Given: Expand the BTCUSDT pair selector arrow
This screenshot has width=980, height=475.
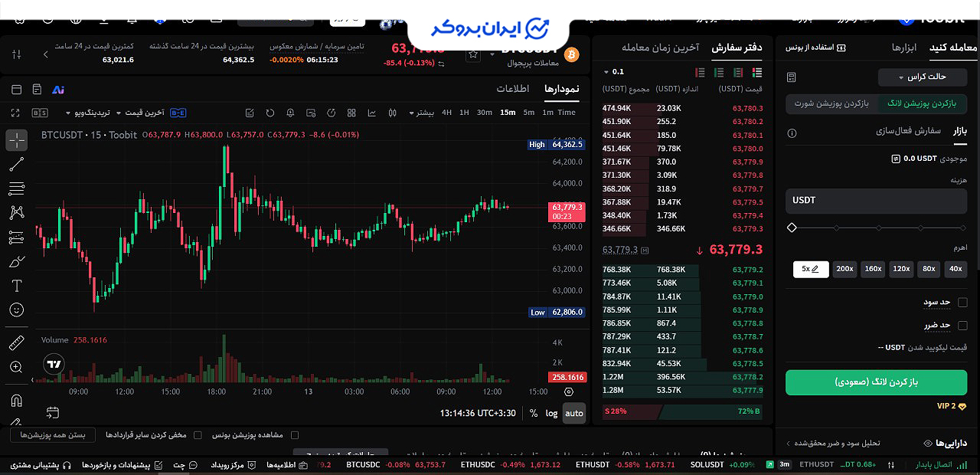Looking at the screenshot, I should coord(492,54).
